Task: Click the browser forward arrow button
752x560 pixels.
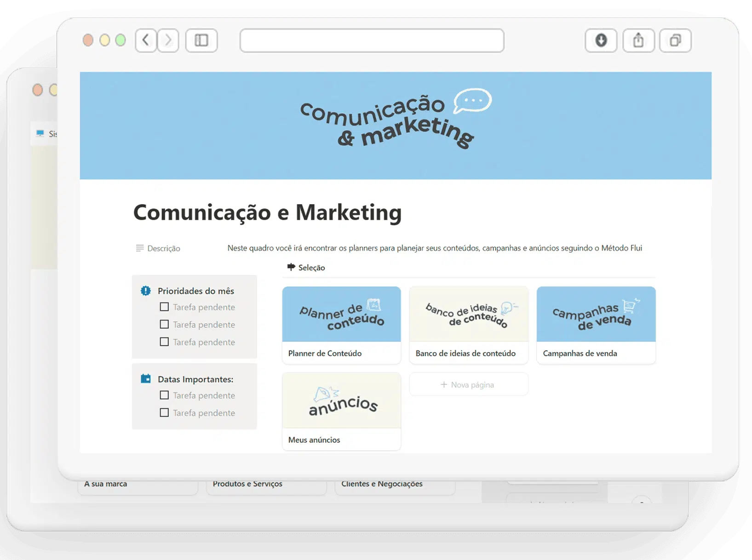Action: [x=168, y=40]
